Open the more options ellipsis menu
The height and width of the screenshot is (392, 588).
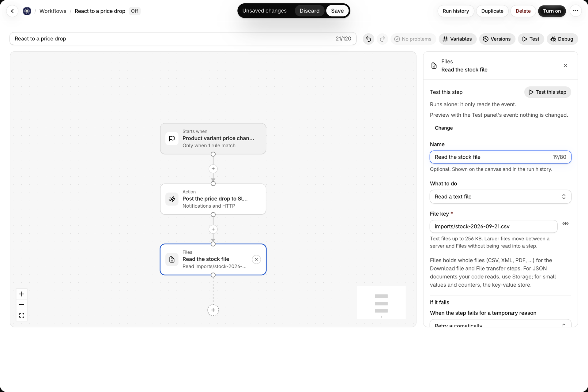click(x=575, y=11)
